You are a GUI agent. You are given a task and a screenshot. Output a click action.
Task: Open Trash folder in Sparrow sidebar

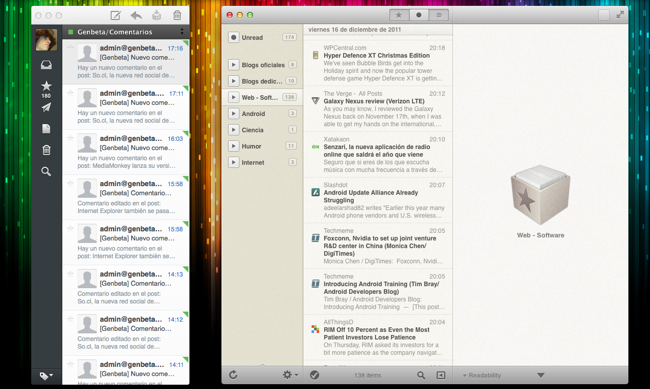46,150
